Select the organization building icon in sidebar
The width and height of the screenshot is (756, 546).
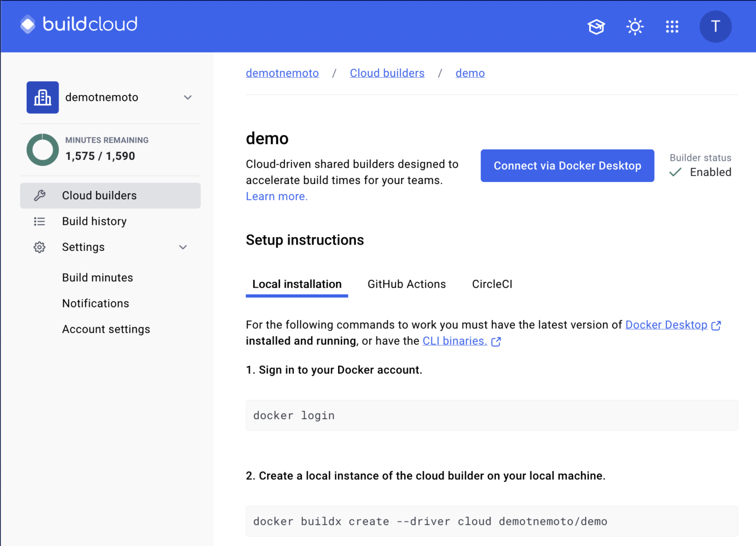[42, 97]
